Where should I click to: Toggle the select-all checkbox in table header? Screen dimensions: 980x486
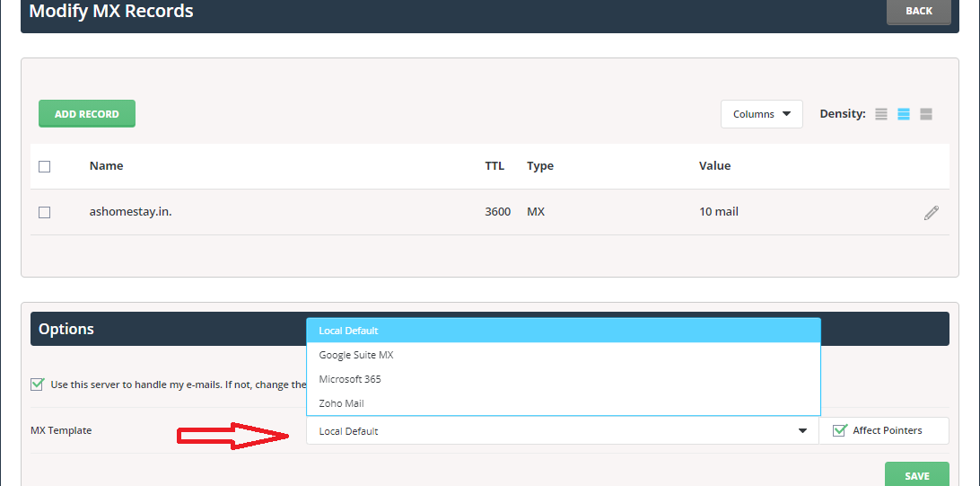[x=45, y=166]
